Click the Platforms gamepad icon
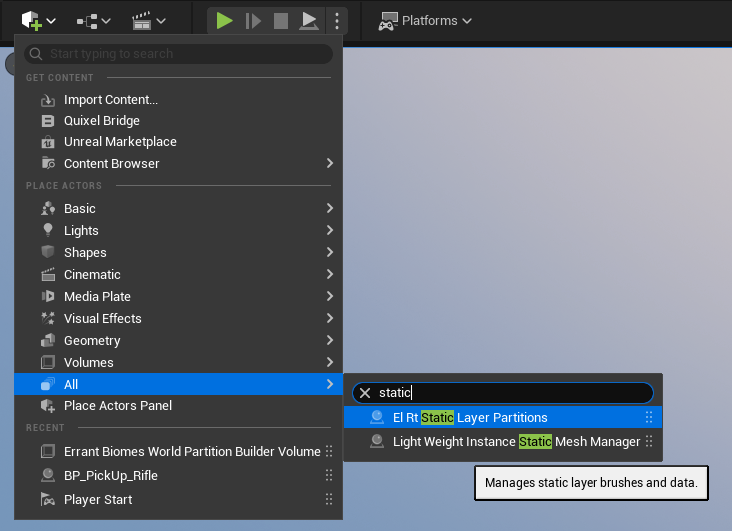This screenshot has height=531, width=732. pos(388,21)
